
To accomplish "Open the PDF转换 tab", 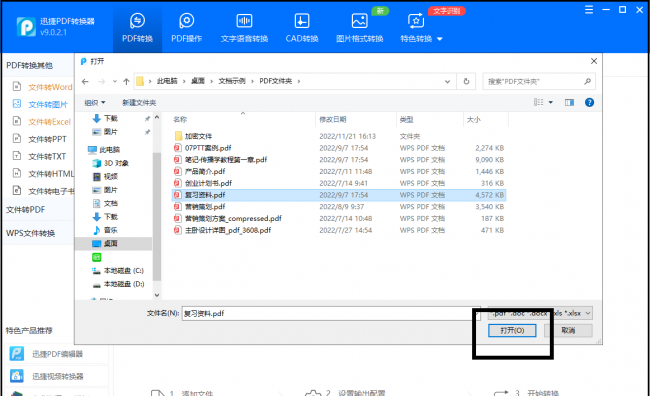I will [137, 28].
